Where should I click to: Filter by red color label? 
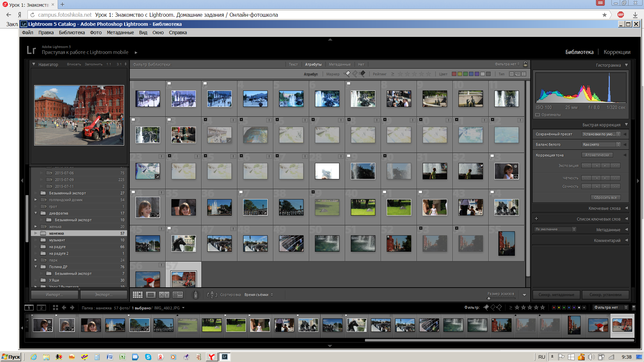pyautogui.click(x=454, y=74)
